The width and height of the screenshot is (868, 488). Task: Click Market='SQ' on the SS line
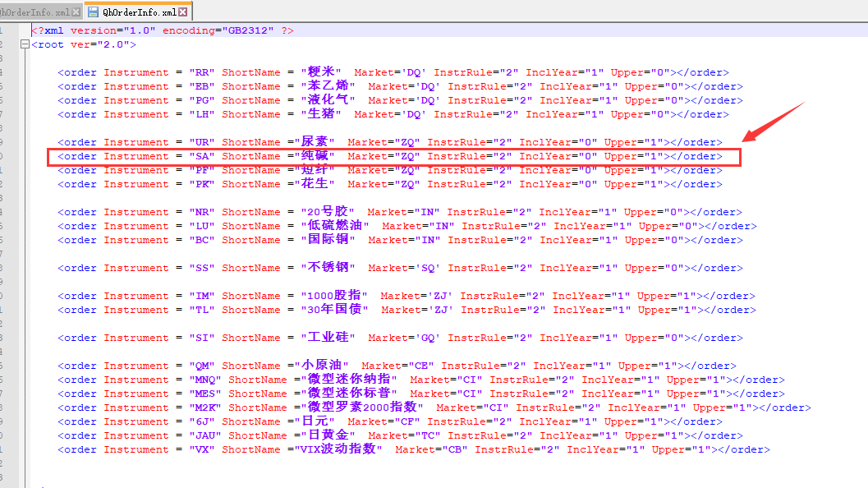(404, 268)
